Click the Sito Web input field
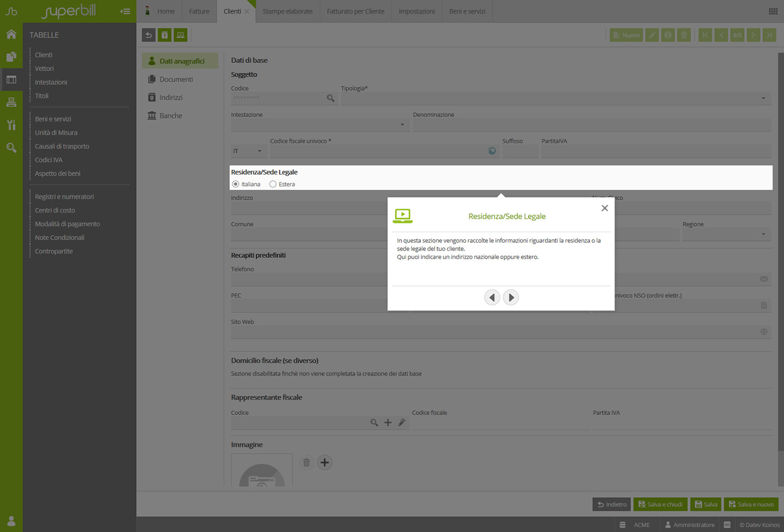The image size is (784, 532). 501,332
